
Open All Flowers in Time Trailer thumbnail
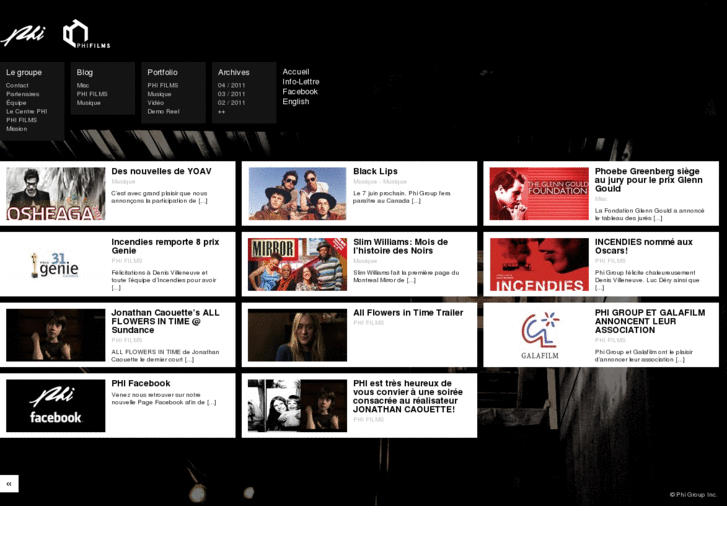click(297, 335)
